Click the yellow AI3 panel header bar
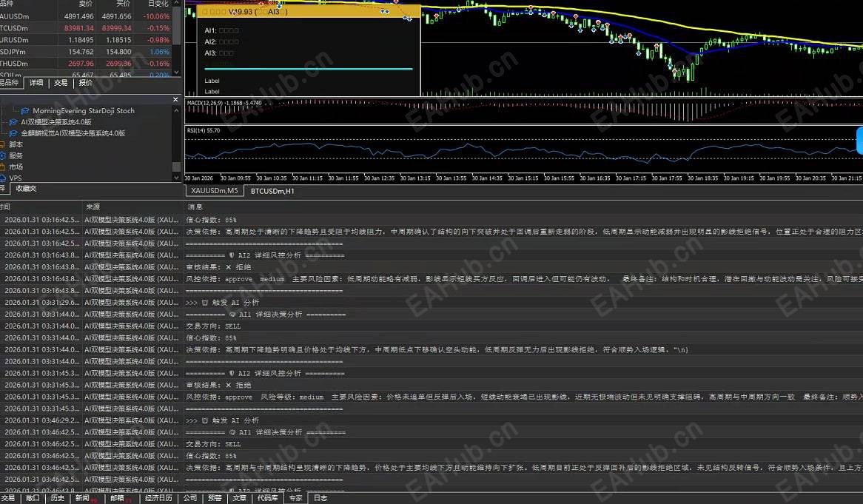863x504 pixels. [x=309, y=12]
